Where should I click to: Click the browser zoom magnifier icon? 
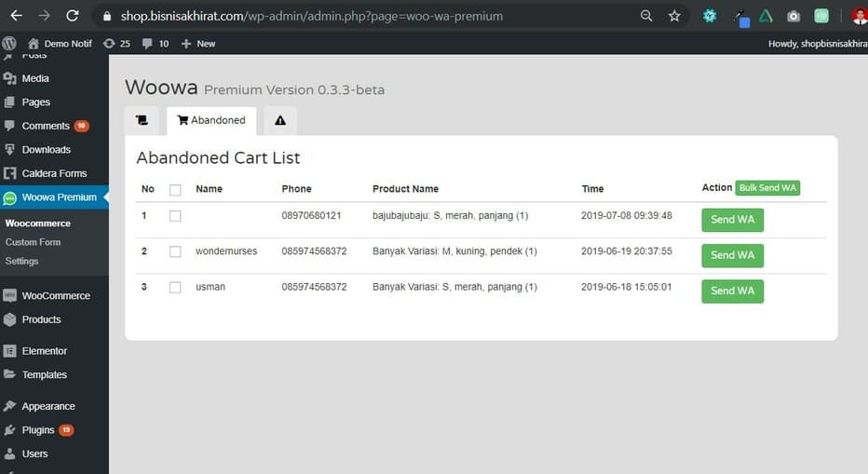646,16
